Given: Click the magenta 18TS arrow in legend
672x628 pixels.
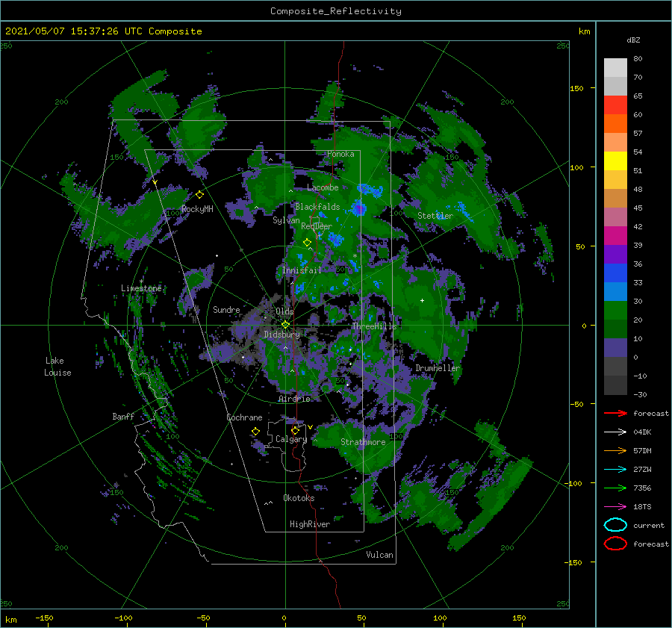Looking at the screenshot, I should (x=615, y=507).
